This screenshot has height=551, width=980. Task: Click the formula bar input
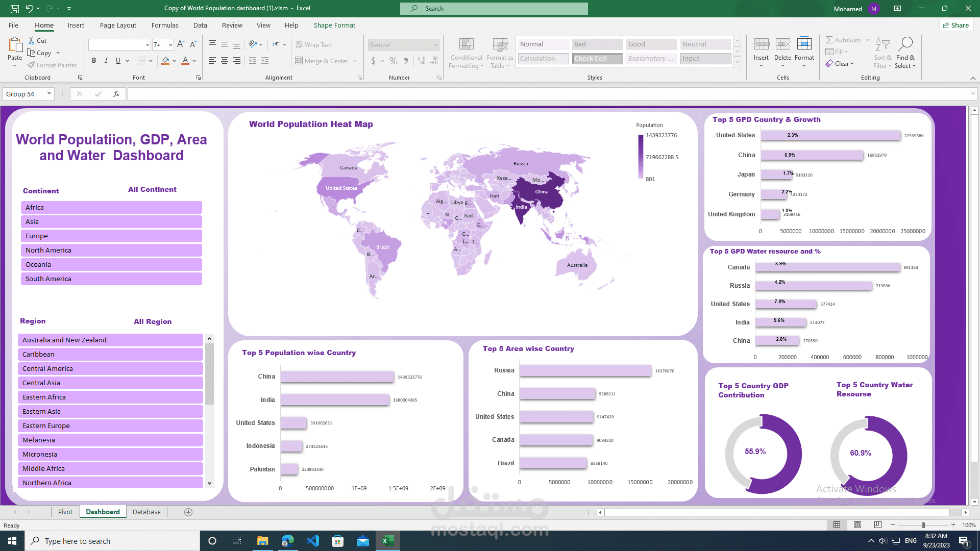[x=549, y=94]
